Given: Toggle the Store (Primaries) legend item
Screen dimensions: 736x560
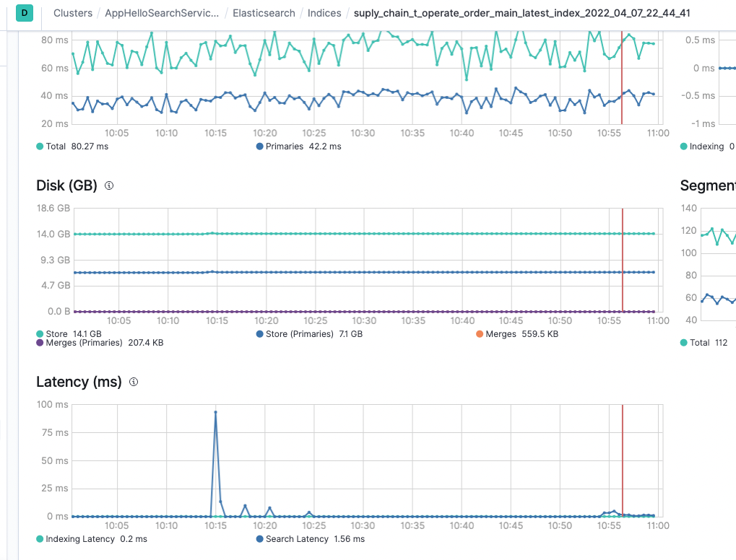Looking at the screenshot, I should coord(308,334).
